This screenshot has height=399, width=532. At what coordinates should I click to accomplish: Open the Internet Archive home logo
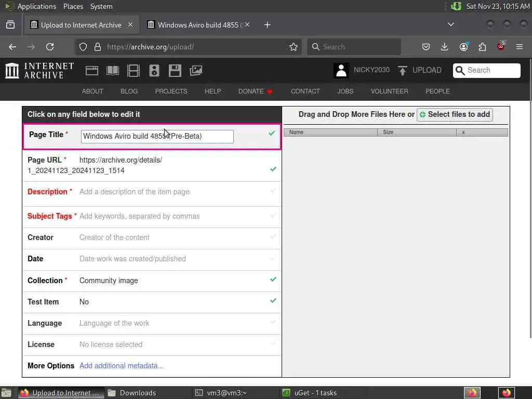pos(39,71)
